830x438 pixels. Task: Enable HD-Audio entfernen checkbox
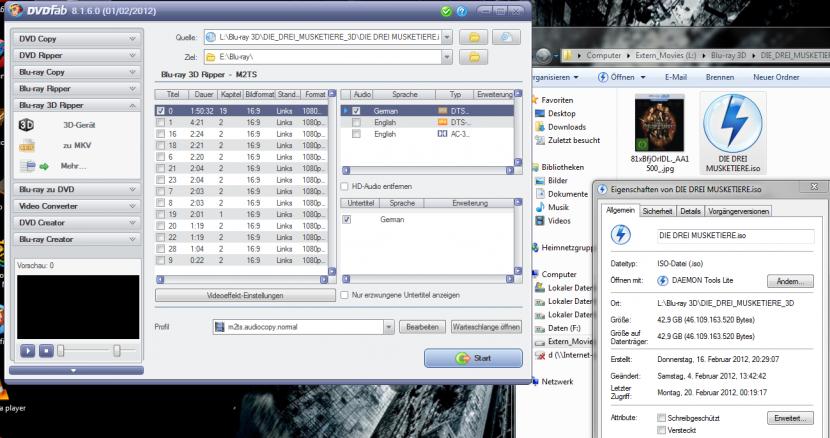(345, 186)
